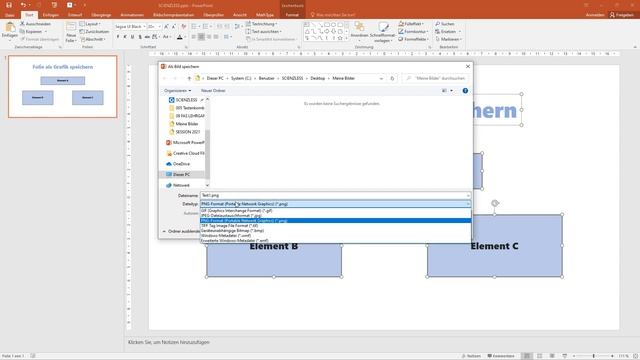Image resolution: width=640 pixels, height=360 pixels.
Task: Click the up-arrow navigation icon in the dialog
Action: point(189,78)
